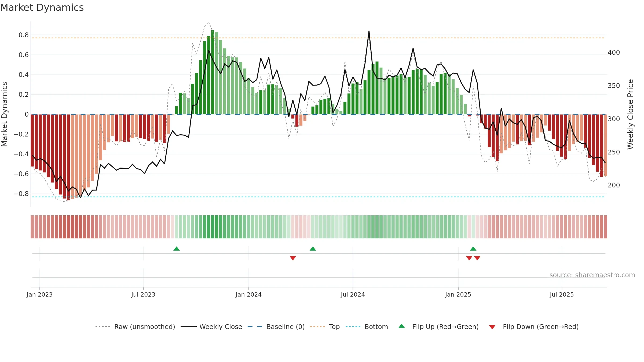This screenshot has width=644, height=362.
Task: Select the first green flip-up marker after Jul 2023
Action: pyautogui.click(x=177, y=249)
